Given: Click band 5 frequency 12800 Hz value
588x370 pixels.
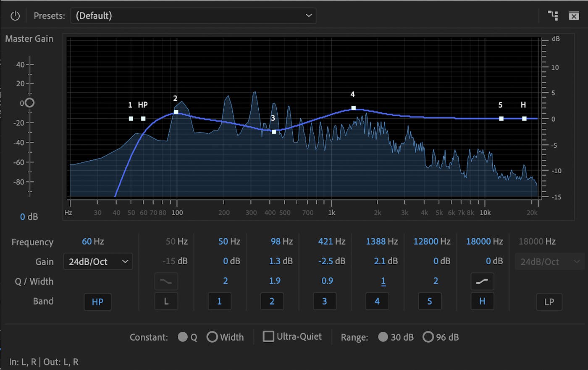Looking at the screenshot, I should [x=432, y=242].
